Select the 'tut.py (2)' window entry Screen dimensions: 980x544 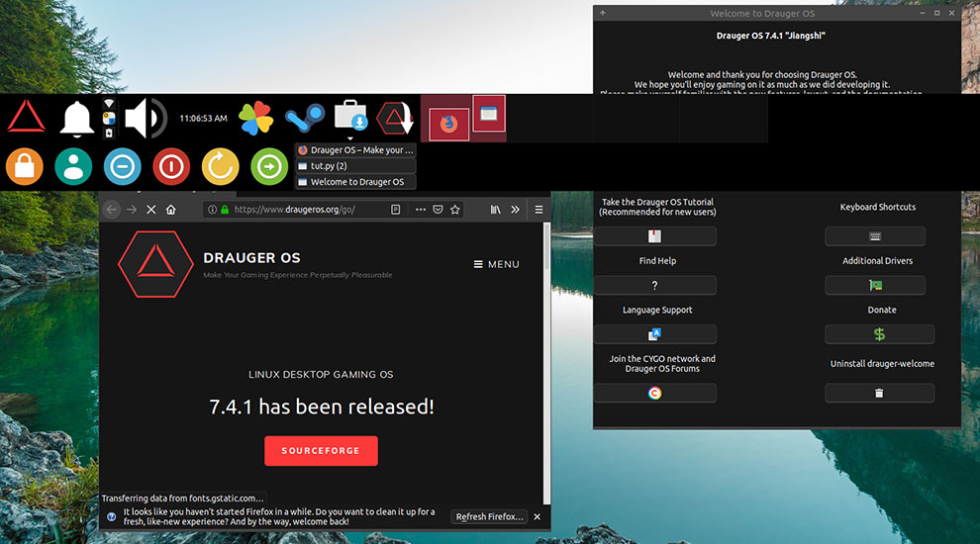tap(355, 166)
